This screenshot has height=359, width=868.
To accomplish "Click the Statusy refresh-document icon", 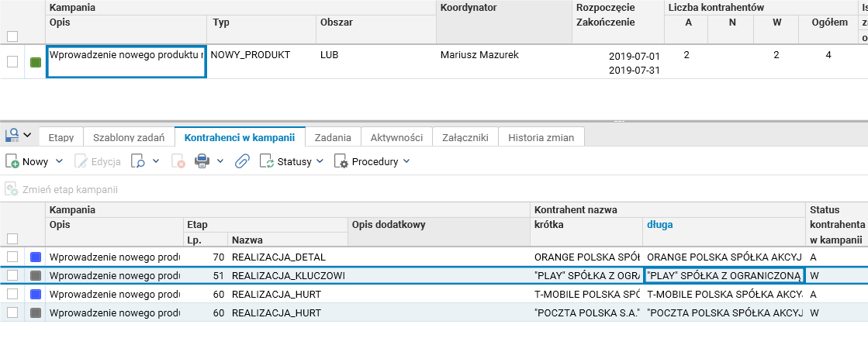I will [266, 161].
